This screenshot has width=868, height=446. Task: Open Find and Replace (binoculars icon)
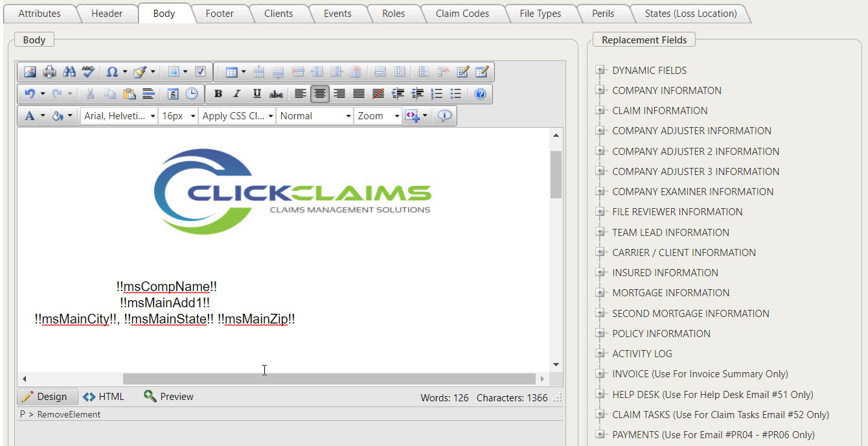[69, 72]
